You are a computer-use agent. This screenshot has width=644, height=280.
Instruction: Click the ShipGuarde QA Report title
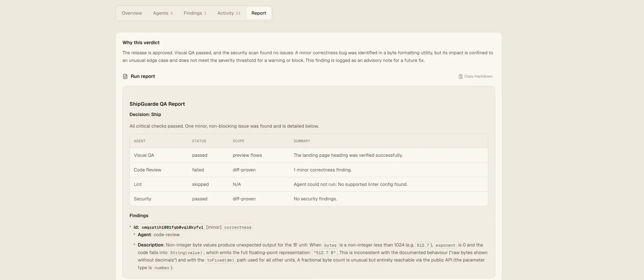pyautogui.click(x=157, y=104)
